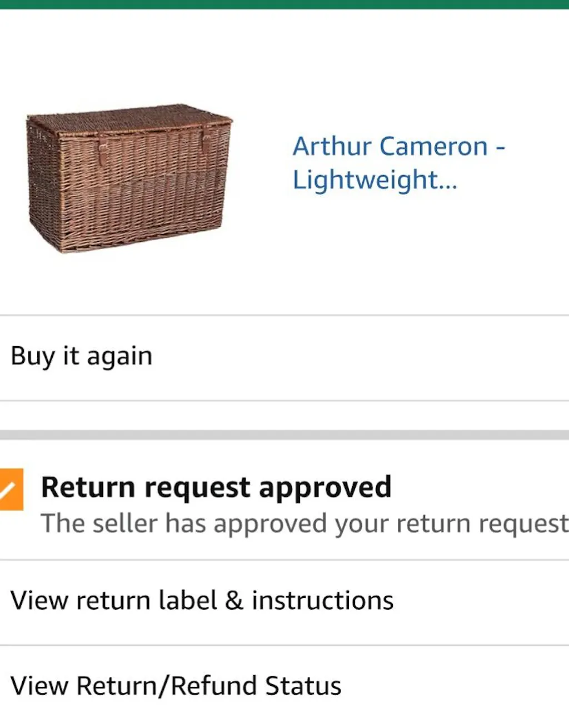569x728 pixels.
Task: Click the word "Status" in refund row
Action: [303, 686]
